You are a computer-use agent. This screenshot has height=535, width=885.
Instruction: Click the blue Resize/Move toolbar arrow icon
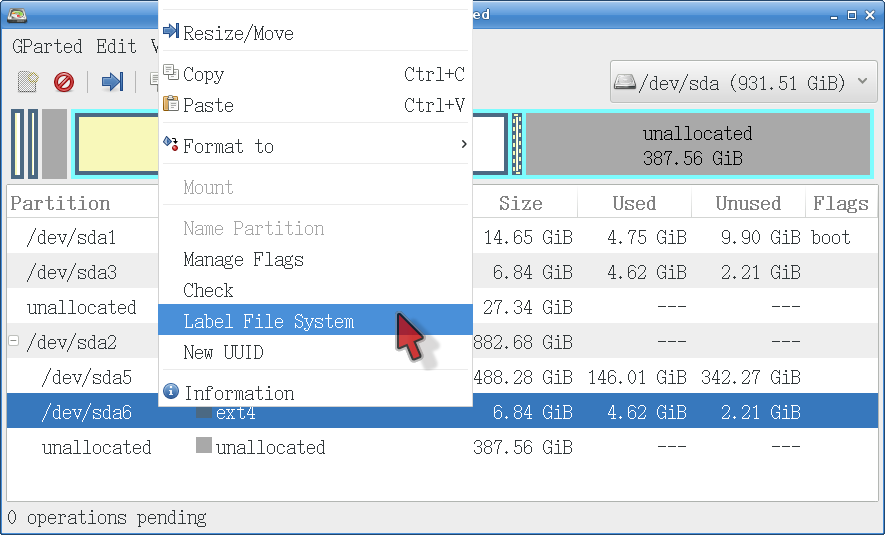[112, 82]
